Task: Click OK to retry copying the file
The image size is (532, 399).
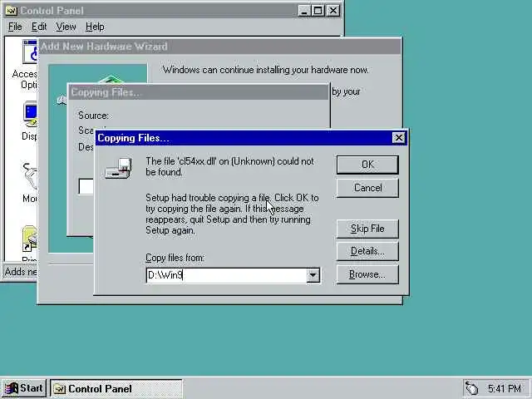Action: [x=367, y=165]
